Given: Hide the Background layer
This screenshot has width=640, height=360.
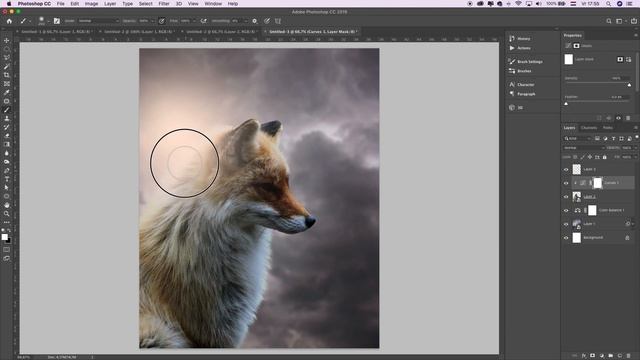Looking at the screenshot, I should (x=566, y=238).
